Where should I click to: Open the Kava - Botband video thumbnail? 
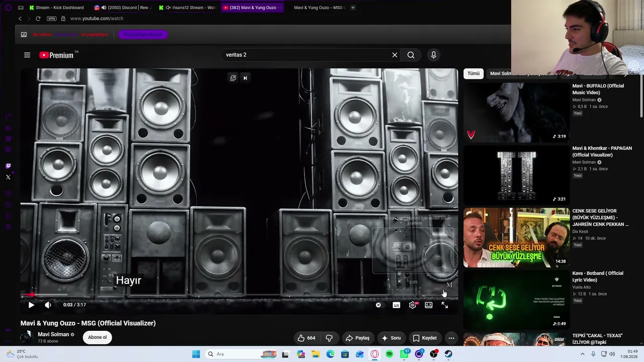click(x=516, y=300)
